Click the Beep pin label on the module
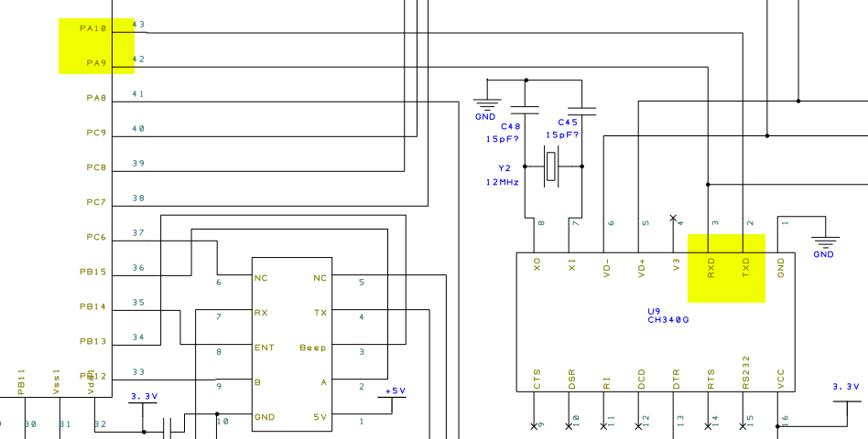 (313, 348)
